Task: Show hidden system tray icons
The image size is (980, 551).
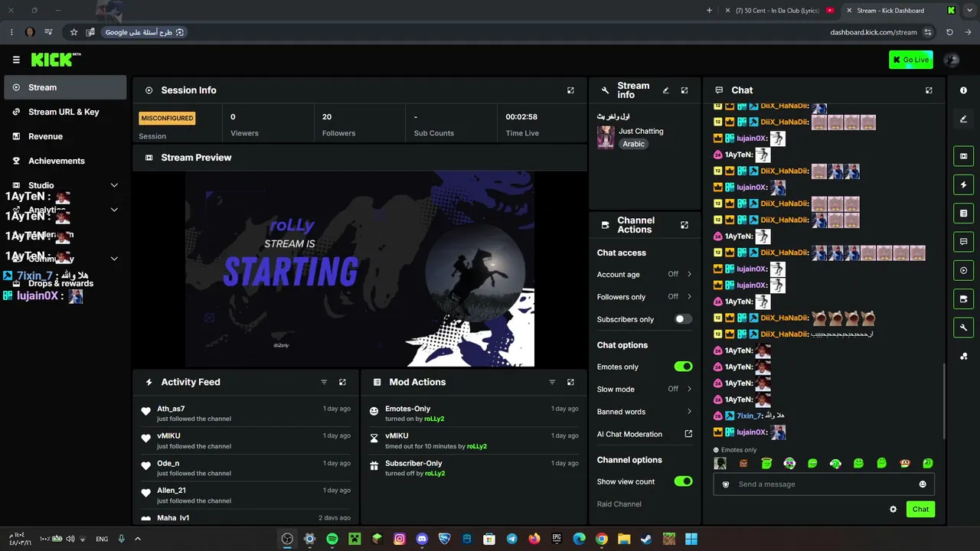Action: pyautogui.click(x=138, y=539)
